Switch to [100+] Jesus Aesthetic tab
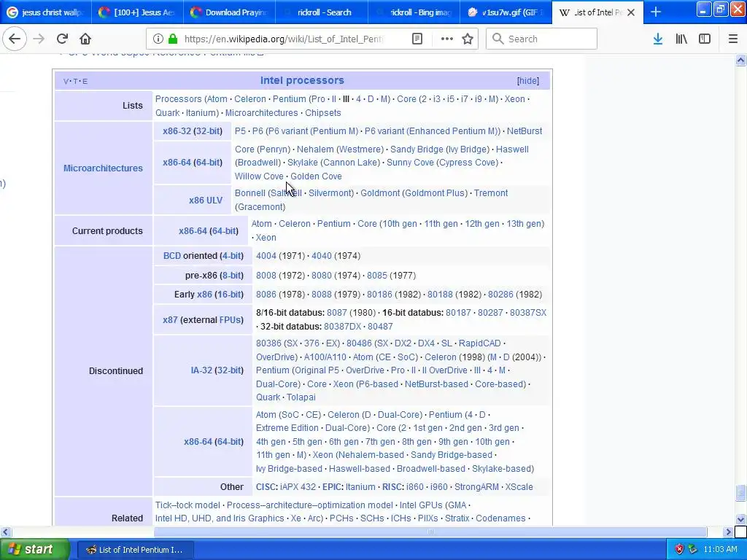The width and height of the screenshot is (747, 560). click(136, 12)
